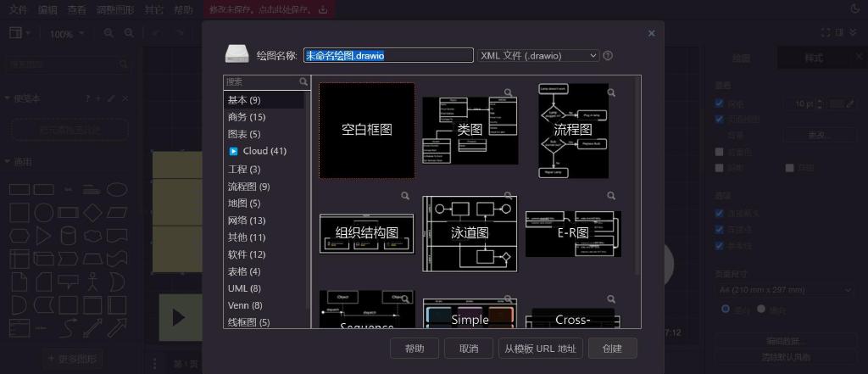Viewport: 868px width, 374px height.
Task: Open the XML 文件 (.drawio) file type dropdown
Action: [538, 55]
